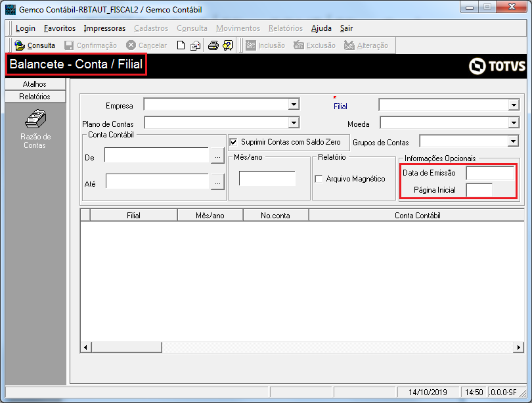This screenshot has width=532, height=403.
Task: Click the Data de Emissão input field
Action: 490,173
